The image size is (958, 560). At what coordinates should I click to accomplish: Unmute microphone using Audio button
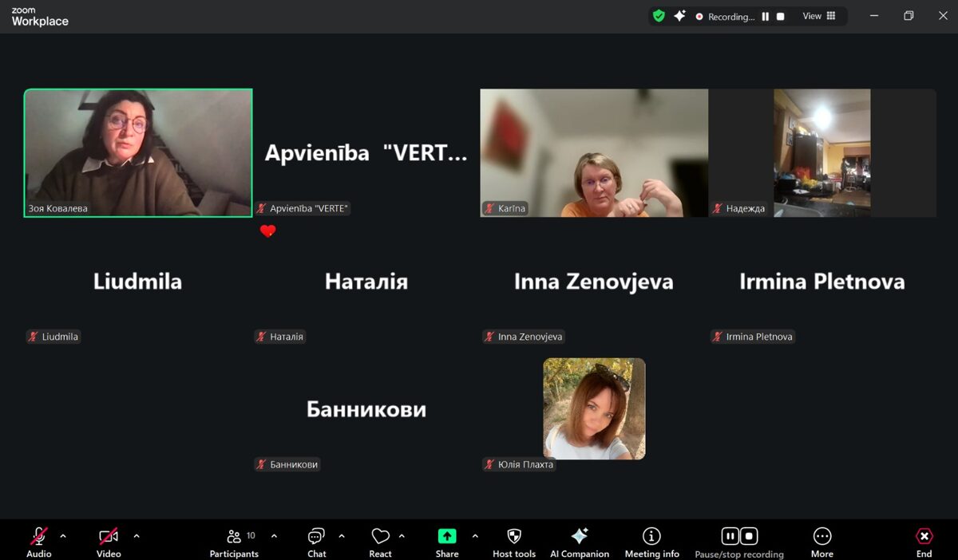point(38,537)
